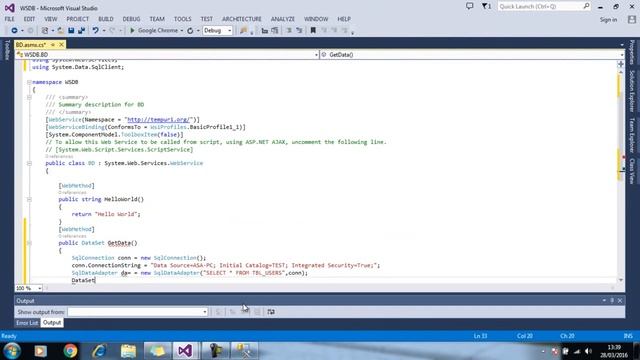The image size is (640, 360).
Task: Open the BUILD menu
Action: (106, 19)
